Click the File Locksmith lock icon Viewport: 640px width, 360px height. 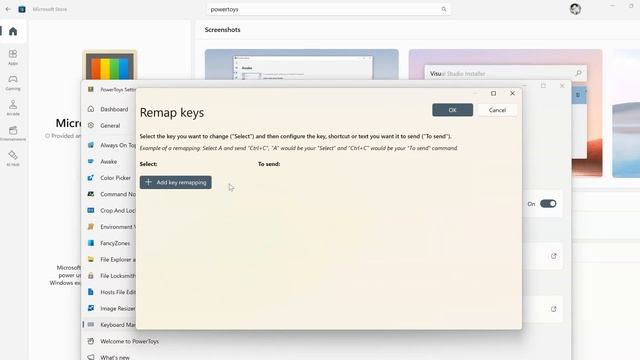91,276
